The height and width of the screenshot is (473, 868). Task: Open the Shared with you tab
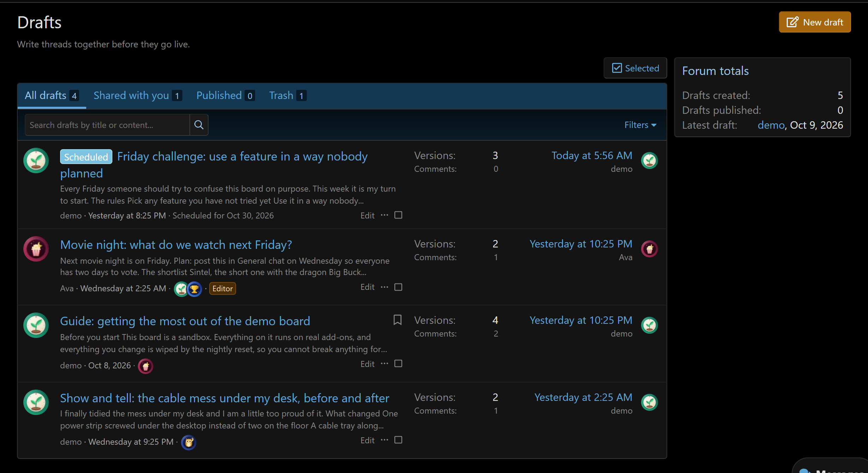[x=138, y=95]
